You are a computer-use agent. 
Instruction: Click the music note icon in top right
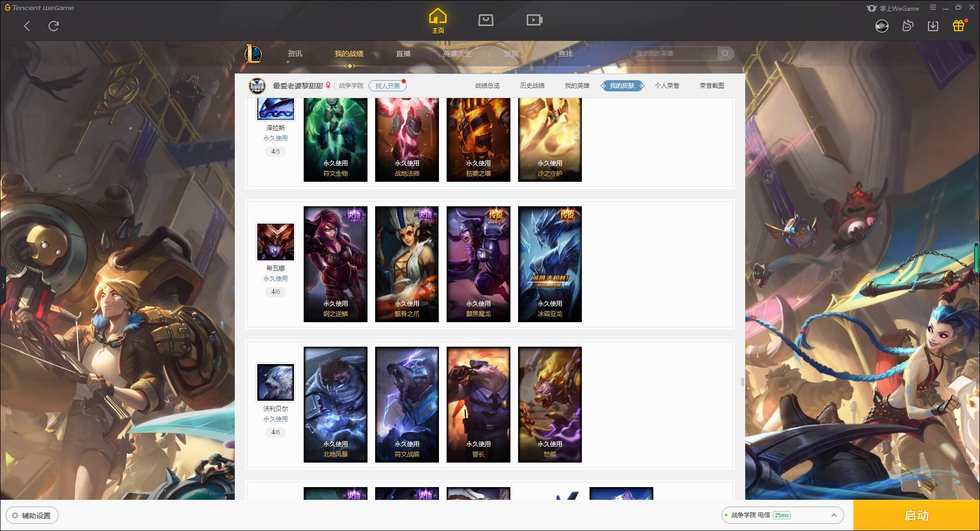[x=908, y=26]
